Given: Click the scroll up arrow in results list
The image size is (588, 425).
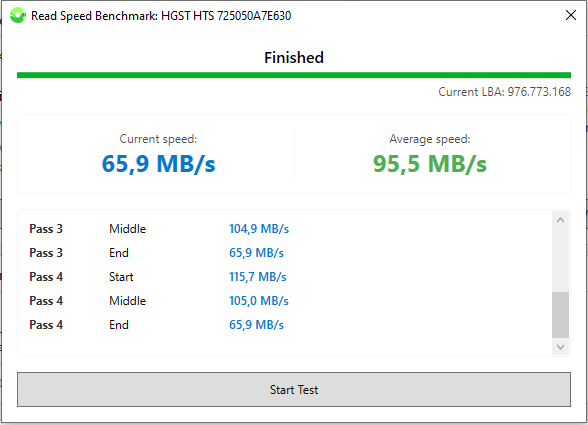Looking at the screenshot, I should [x=560, y=220].
